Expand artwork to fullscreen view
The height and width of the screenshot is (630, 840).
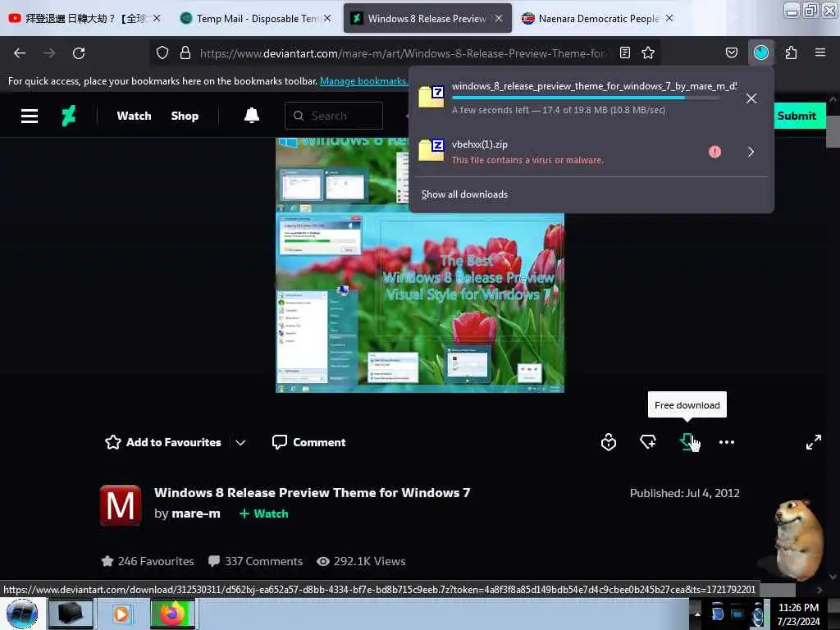point(813,442)
